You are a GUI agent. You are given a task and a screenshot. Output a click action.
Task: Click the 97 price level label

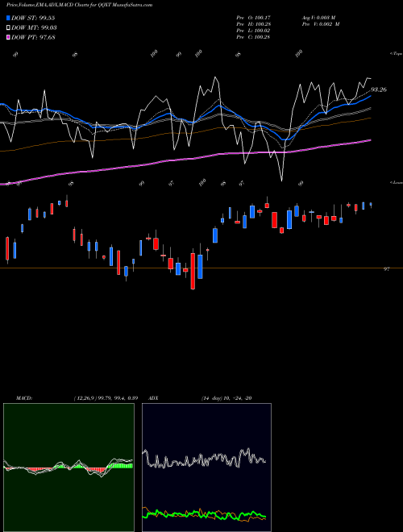point(386,269)
